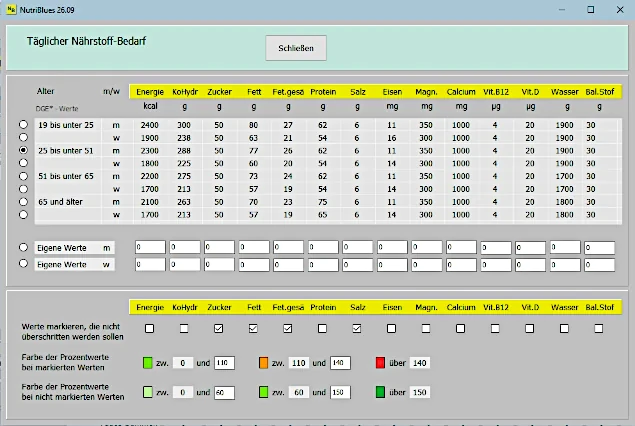Check the Wasser limit checkbox
635x426 pixels.
(565, 328)
